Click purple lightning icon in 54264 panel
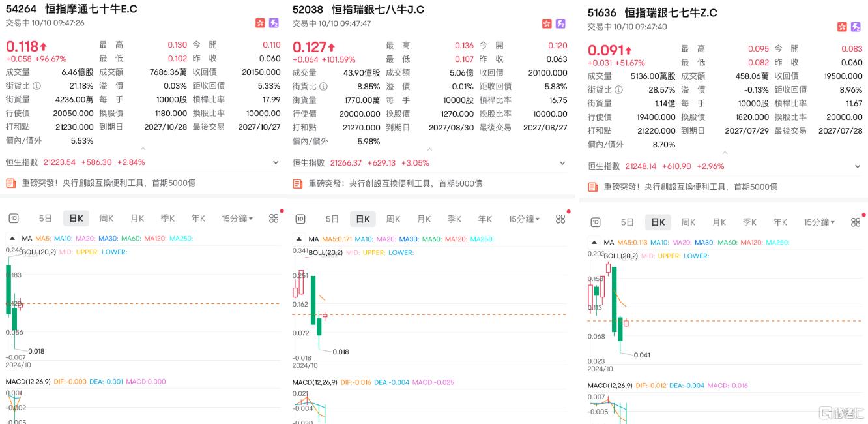Image resolution: width=868 pixels, height=424 pixels. (274, 23)
